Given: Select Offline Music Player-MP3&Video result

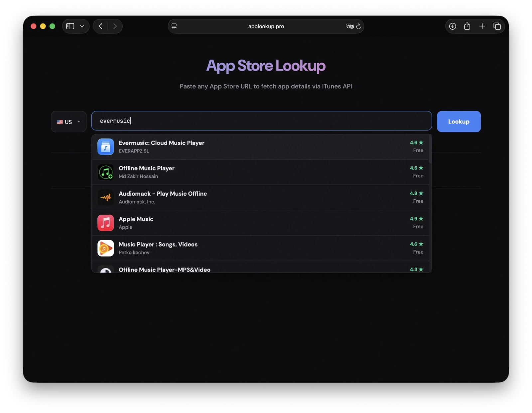Looking at the screenshot, I should 260,267.
